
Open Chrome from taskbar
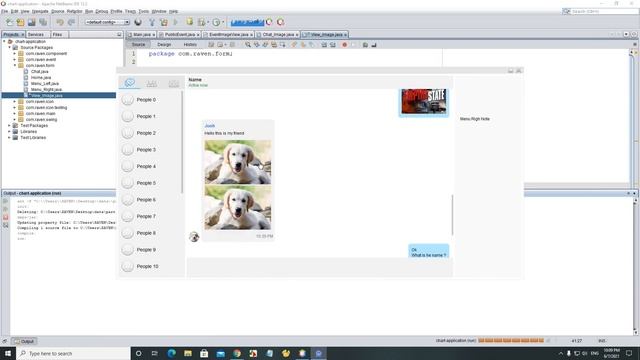[237, 353]
